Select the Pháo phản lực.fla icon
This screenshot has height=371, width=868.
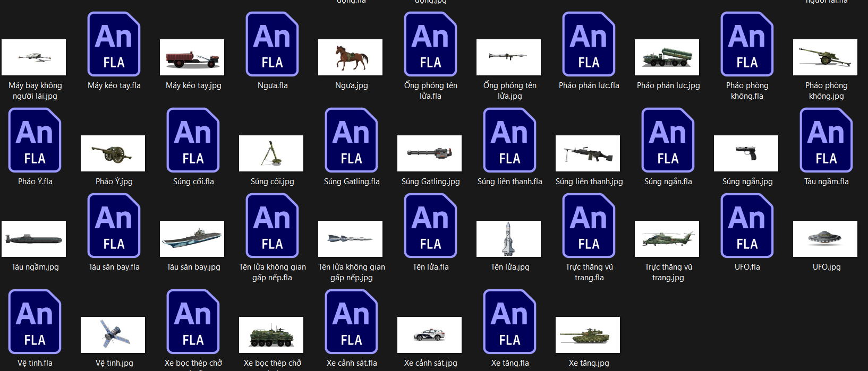589,45
